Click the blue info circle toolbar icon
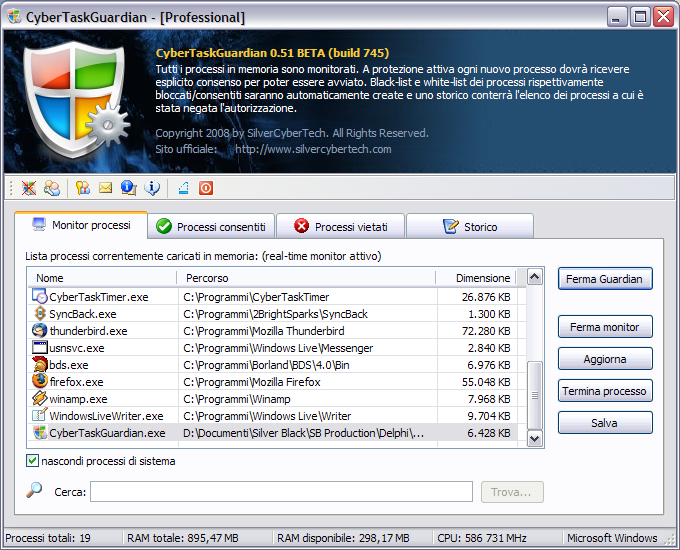 point(129,188)
